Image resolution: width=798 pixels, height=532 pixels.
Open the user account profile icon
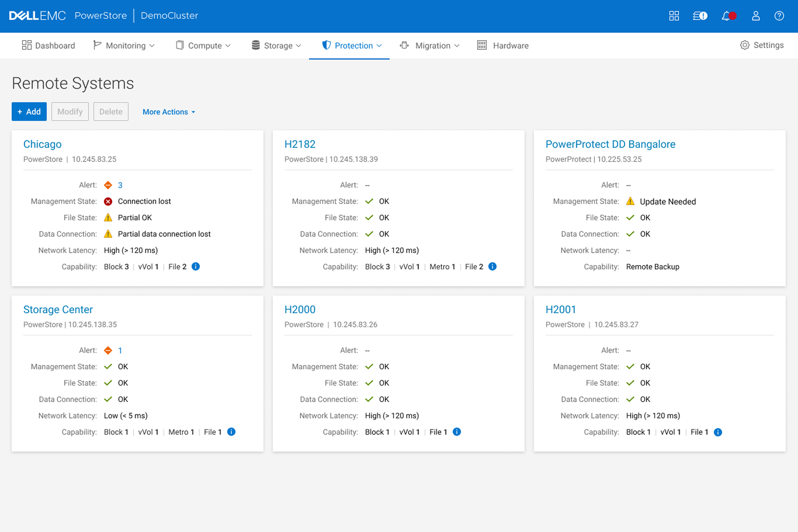pyautogui.click(x=756, y=16)
